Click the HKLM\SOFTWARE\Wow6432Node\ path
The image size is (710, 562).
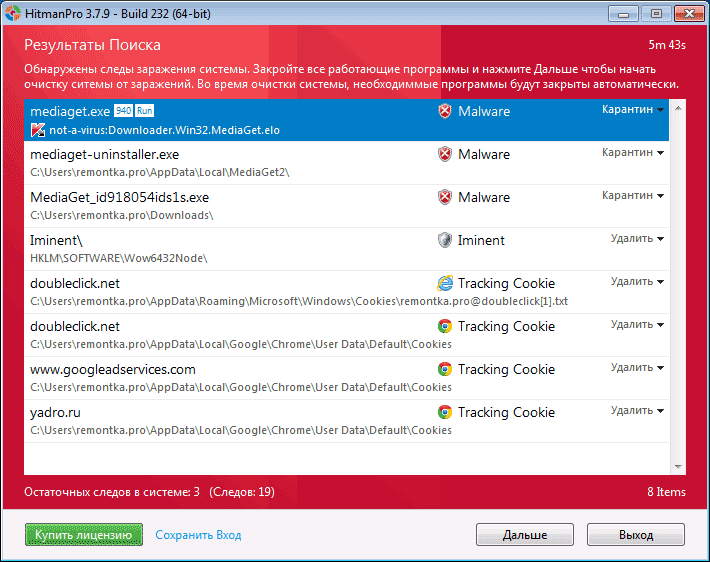click(x=119, y=258)
